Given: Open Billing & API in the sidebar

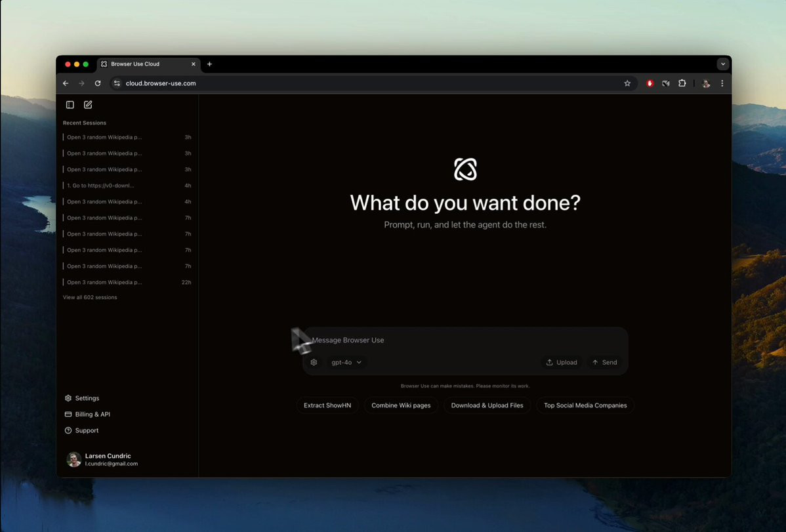Looking at the screenshot, I should (x=88, y=414).
